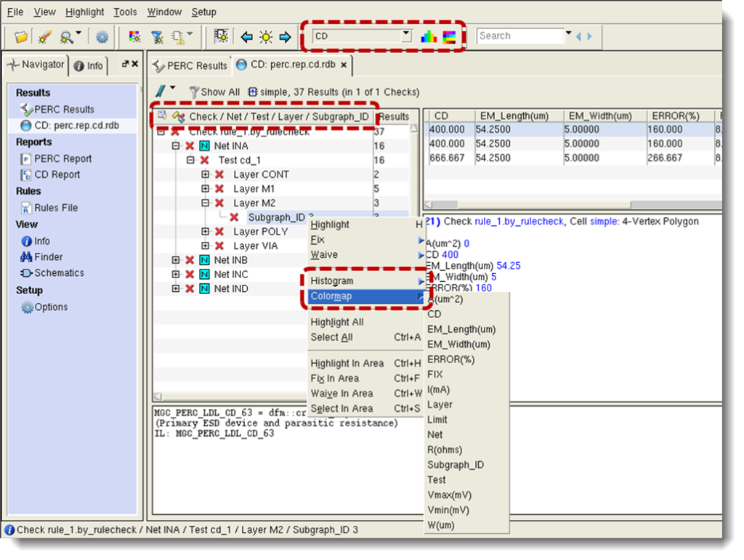
Task: Click the blue gear setup icon in toolbar
Action: coord(102,36)
